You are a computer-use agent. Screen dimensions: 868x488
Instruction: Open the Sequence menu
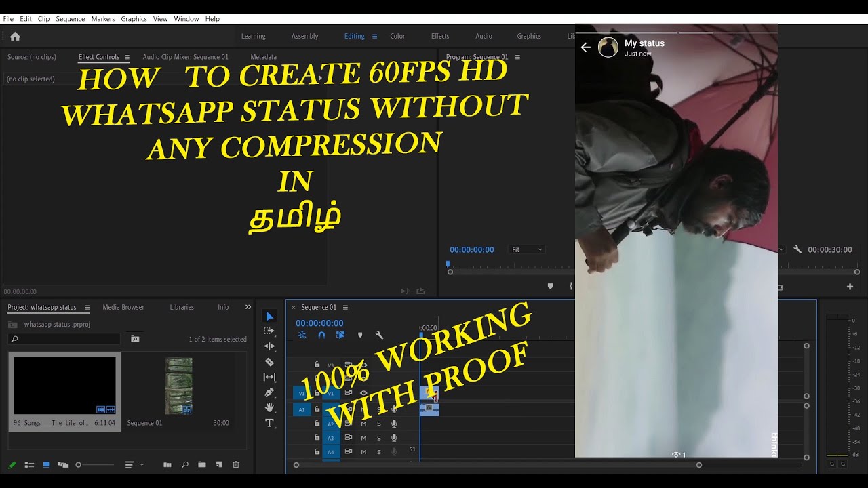(x=71, y=19)
